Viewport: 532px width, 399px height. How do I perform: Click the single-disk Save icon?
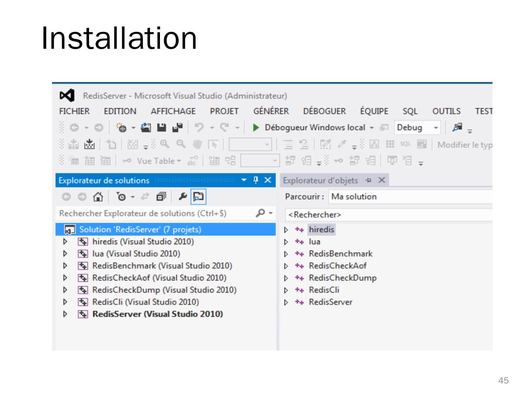pos(162,127)
